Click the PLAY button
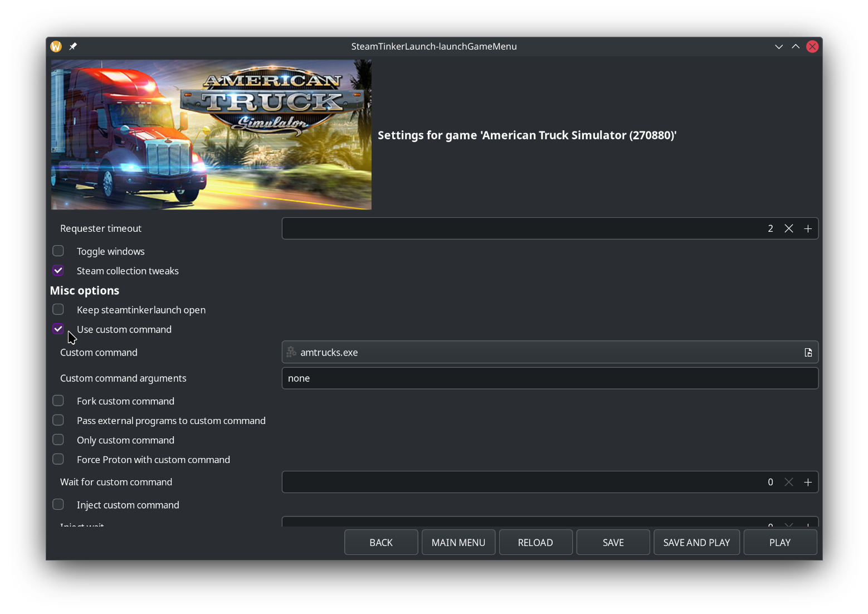Viewport: 868px width, 614px height. click(x=780, y=542)
